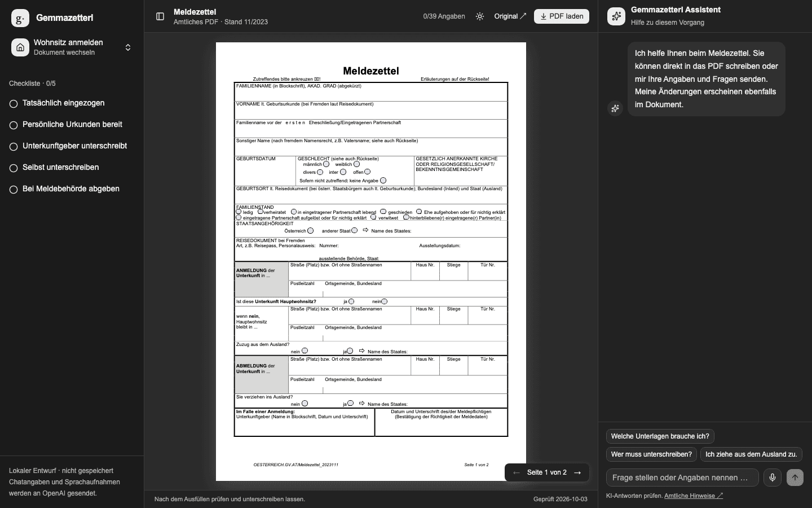Send message with the arrow-up button
Image resolution: width=812 pixels, height=508 pixels.
pos(795,478)
